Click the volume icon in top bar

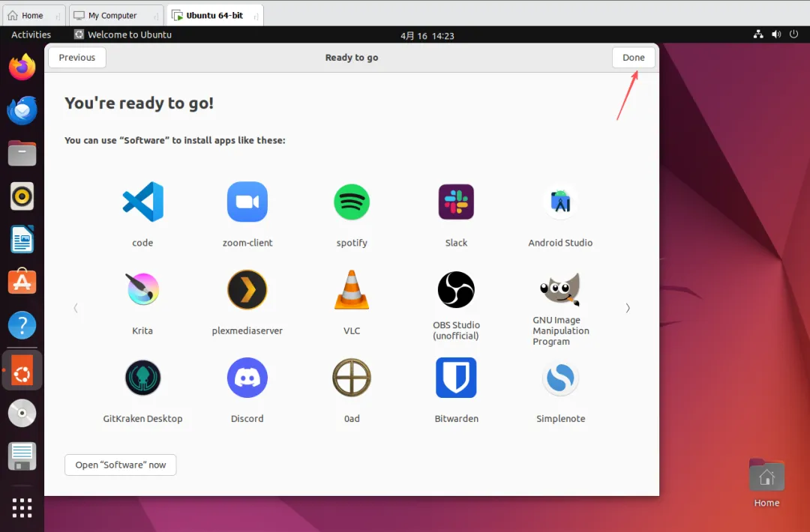point(776,34)
